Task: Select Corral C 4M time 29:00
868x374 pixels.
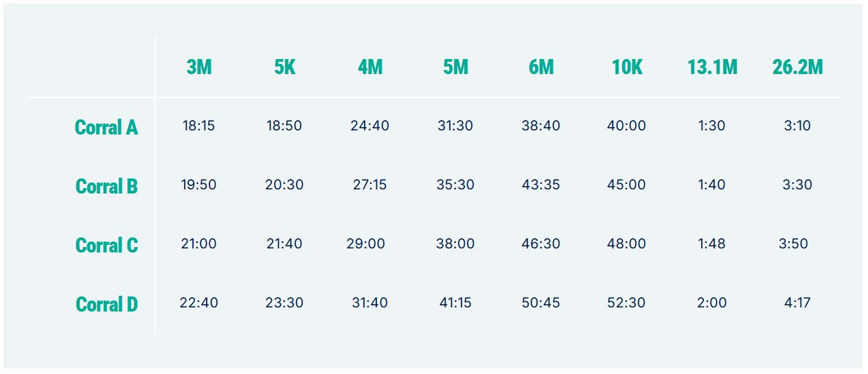Action: point(366,244)
